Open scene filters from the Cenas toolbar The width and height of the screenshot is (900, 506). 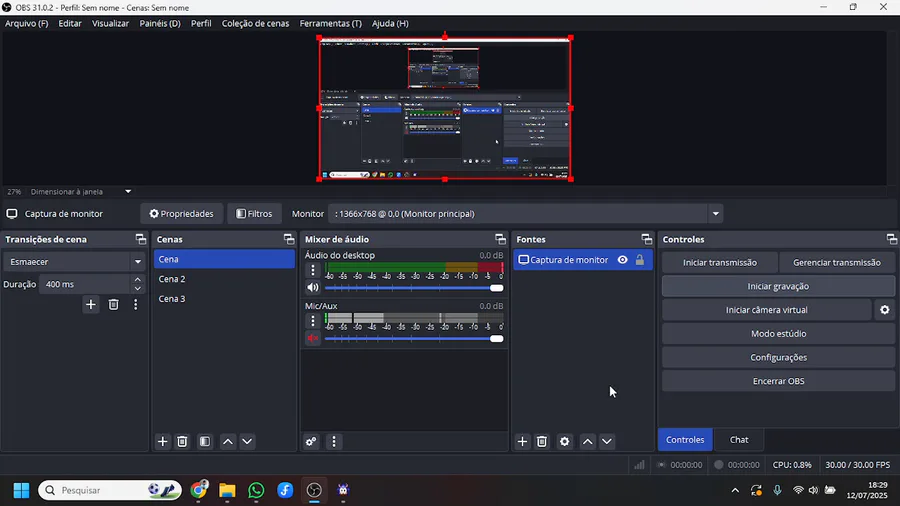[x=205, y=441]
